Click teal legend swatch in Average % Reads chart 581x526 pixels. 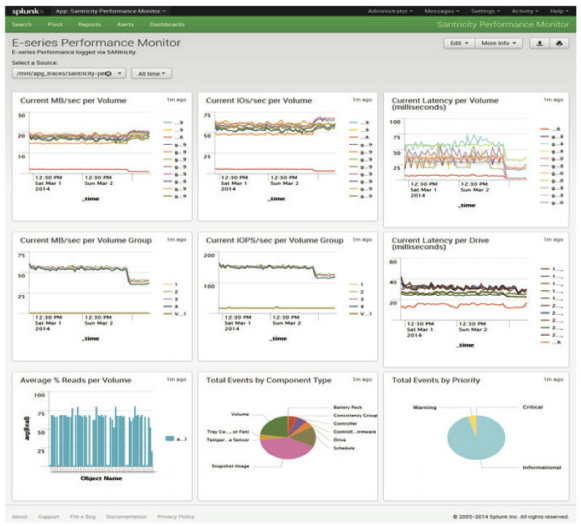[x=169, y=439]
